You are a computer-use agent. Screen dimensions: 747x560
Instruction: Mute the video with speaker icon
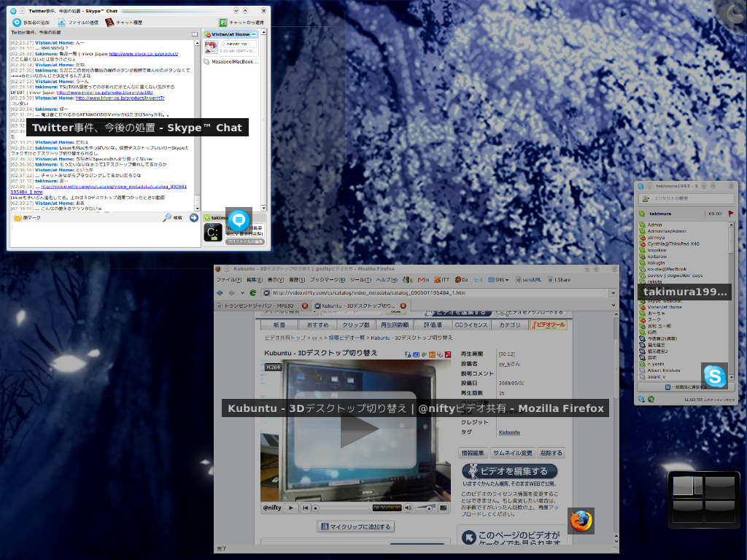[409, 508]
